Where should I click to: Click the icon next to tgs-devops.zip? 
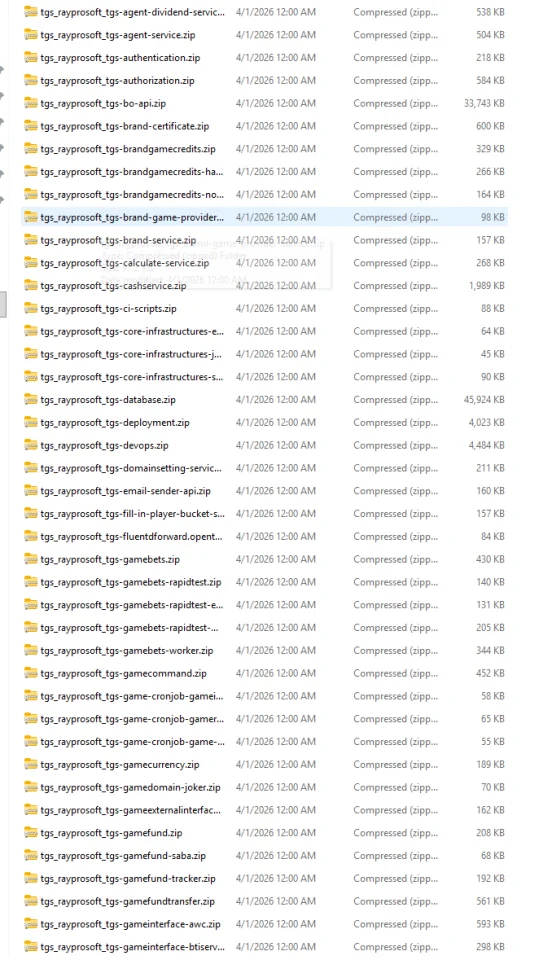(31, 445)
